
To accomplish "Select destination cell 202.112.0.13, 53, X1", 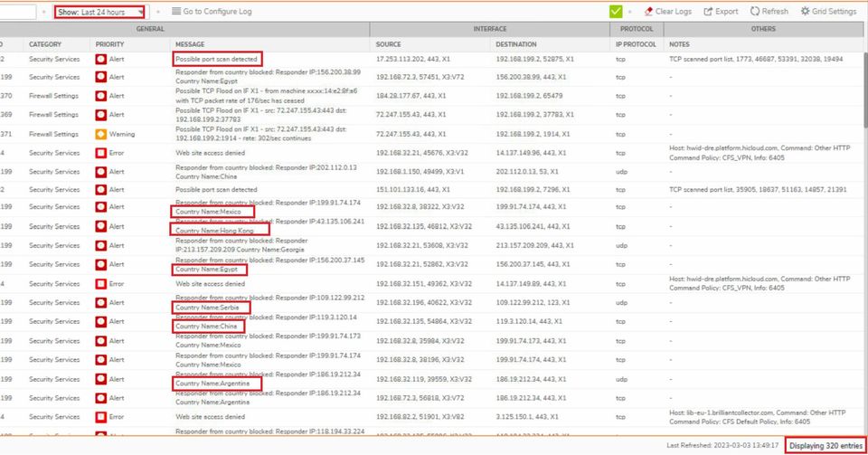I will 527,172.
